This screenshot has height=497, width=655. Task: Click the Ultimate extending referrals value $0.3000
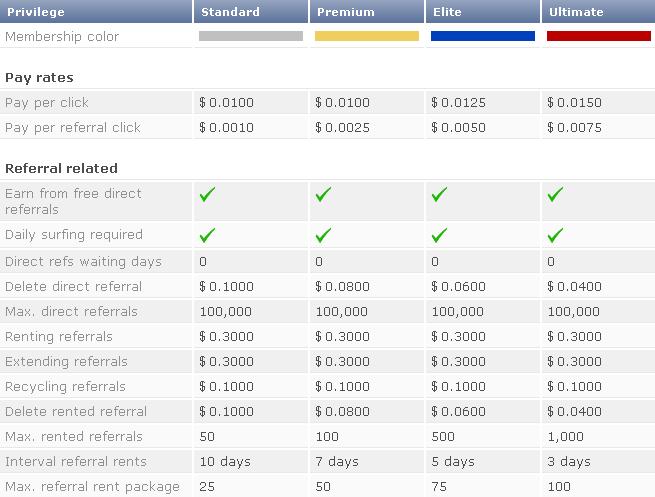pos(574,362)
